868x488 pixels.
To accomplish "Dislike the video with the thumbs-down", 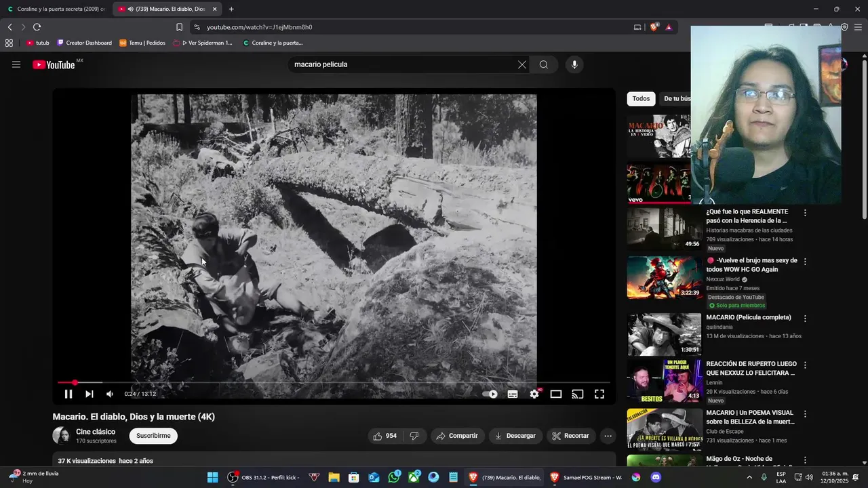I will coord(414,436).
